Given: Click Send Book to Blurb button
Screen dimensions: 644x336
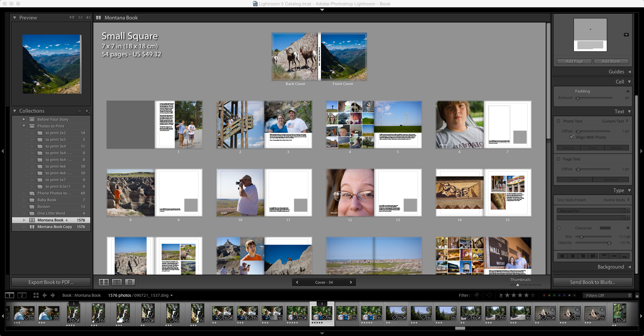Looking at the screenshot, I should [592, 282].
